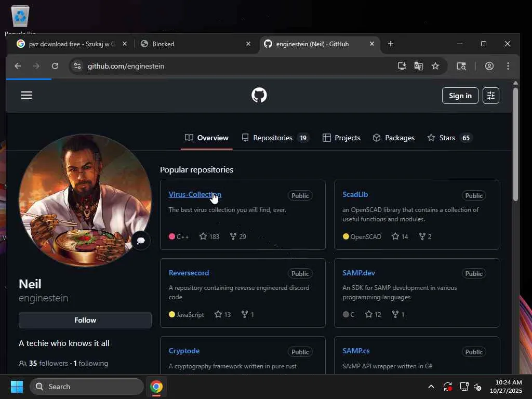Image resolution: width=532 pixels, height=399 pixels.
Task: Click the 13 stars count on Reversecord
Action: coord(222,314)
